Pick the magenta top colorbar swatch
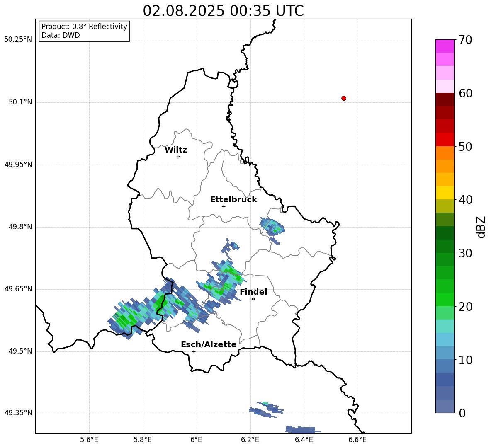Screen dimensions: 491x448 [445, 46]
